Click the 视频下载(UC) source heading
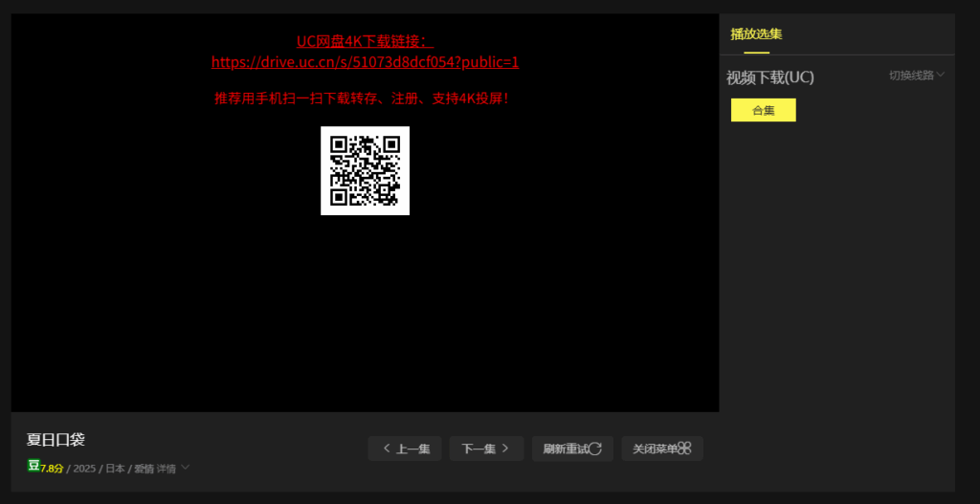This screenshot has height=504, width=980. 770,78
